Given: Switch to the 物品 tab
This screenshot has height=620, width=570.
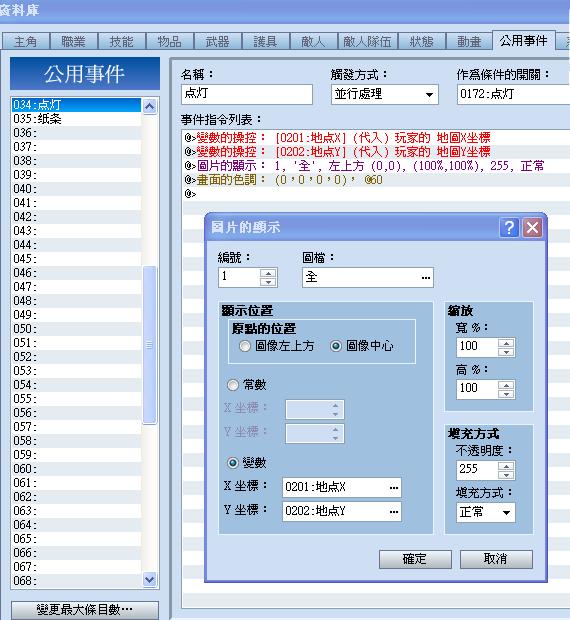Looking at the screenshot, I should (170, 41).
